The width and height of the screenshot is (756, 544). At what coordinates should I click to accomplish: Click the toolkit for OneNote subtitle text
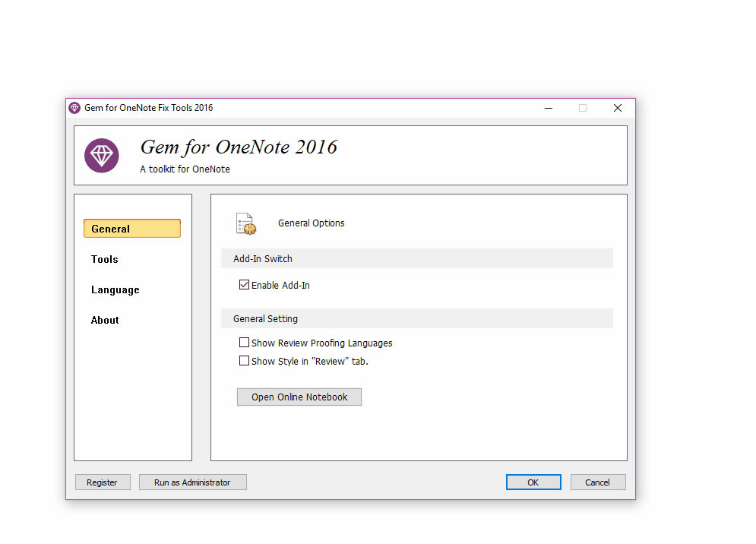(x=185, y=169)
